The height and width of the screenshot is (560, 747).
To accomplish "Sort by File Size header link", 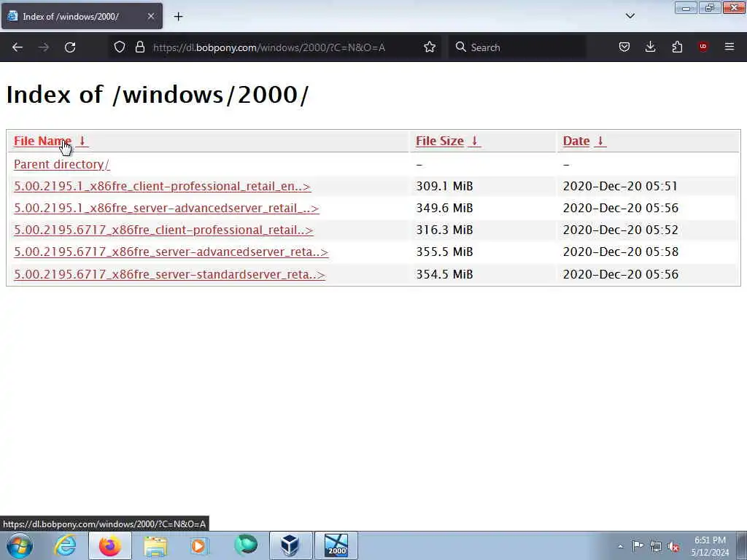I will [440, 141].
